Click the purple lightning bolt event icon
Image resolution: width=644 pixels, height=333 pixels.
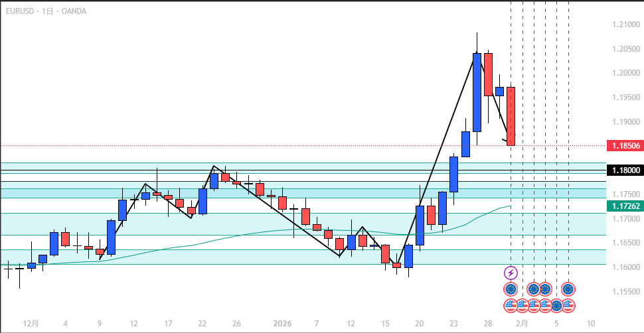511,272
